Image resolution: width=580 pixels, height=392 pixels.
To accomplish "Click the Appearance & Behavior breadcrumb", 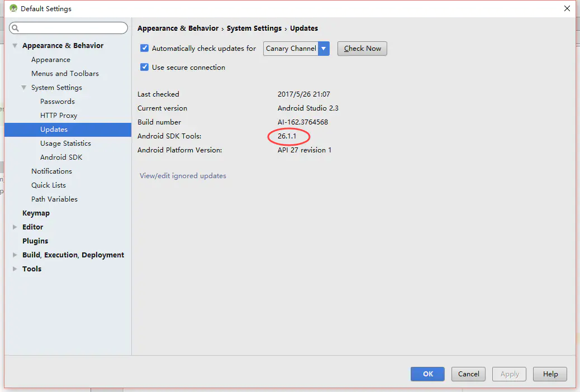I will [178, 28].
